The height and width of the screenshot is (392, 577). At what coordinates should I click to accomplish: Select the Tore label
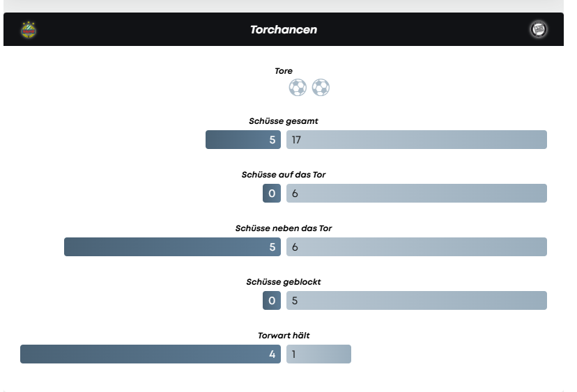(284, 71)
